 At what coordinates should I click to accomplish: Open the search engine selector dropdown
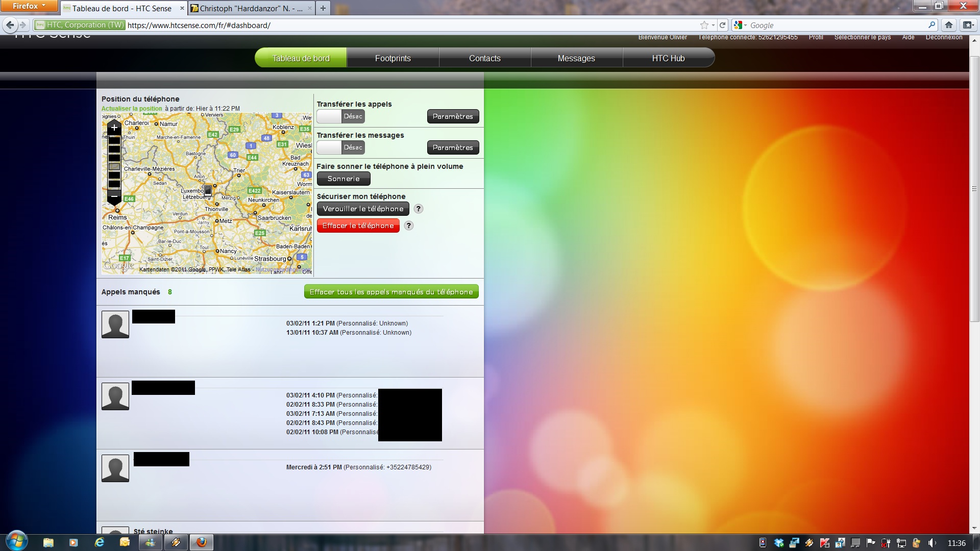pos(740,25)
